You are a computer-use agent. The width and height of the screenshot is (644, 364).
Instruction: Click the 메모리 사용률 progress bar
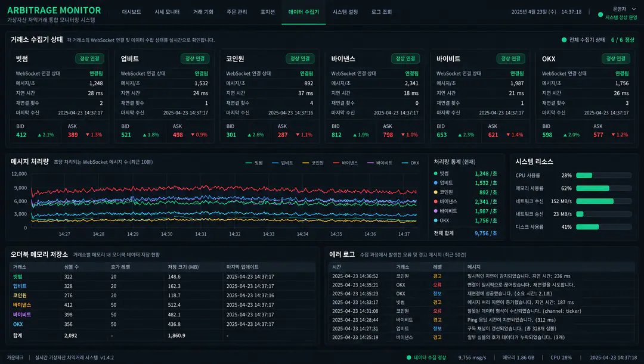pos(603,188)
